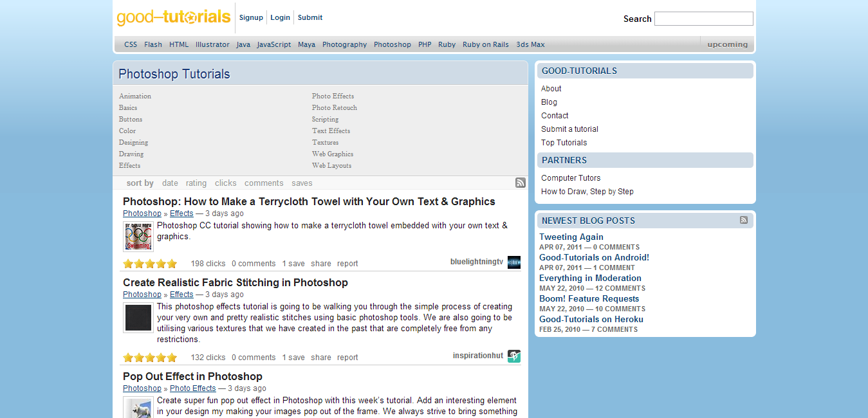Viewport: 868px width, 418px height.
Task: Open the Scripting subcategory
Action: click(x=325, y=119)
